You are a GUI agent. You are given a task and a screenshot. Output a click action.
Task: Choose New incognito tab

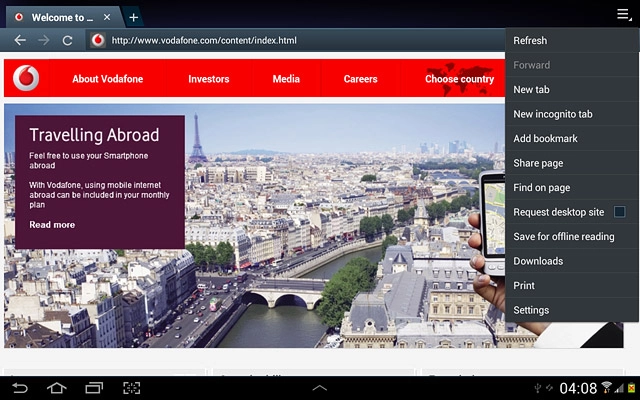click(552, 114)
